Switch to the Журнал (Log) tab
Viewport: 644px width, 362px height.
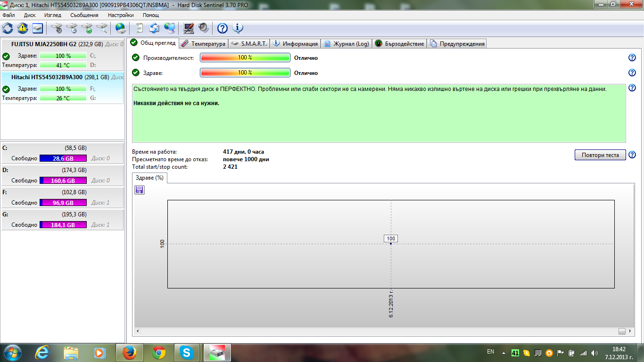coord(347,43)
